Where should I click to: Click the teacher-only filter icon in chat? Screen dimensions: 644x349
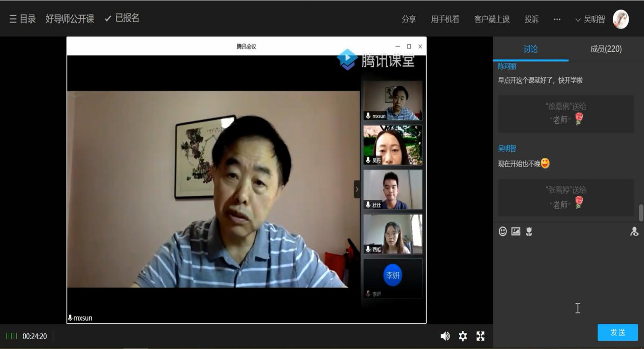click(634, 231)
